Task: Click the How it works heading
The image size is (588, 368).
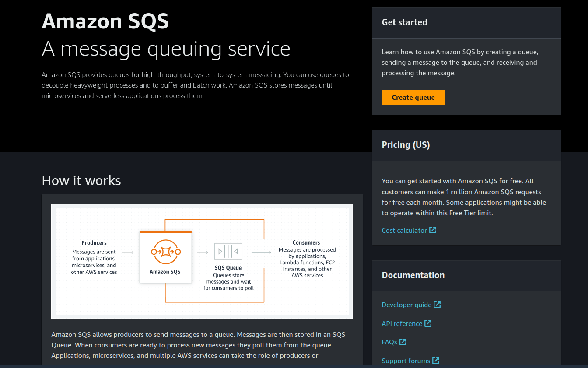Action: (81, 180)
